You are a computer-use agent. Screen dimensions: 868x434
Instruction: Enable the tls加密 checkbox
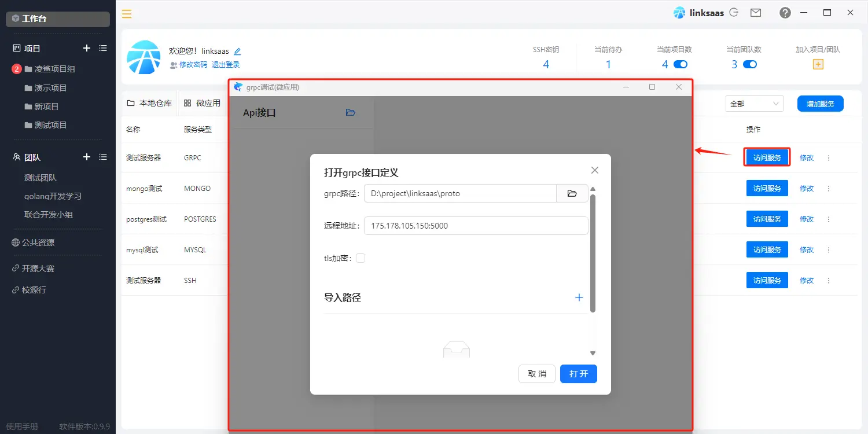pyautogui.click(x=361, y=258)
